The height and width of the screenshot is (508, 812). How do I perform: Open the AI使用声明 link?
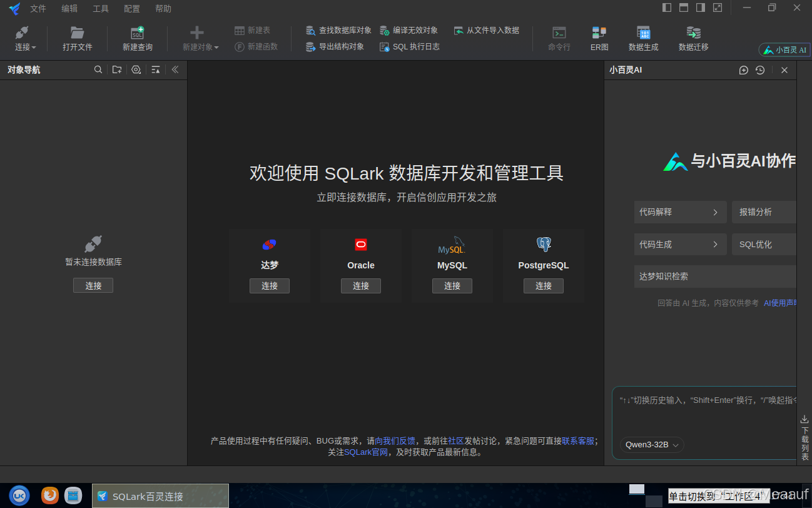780,303
